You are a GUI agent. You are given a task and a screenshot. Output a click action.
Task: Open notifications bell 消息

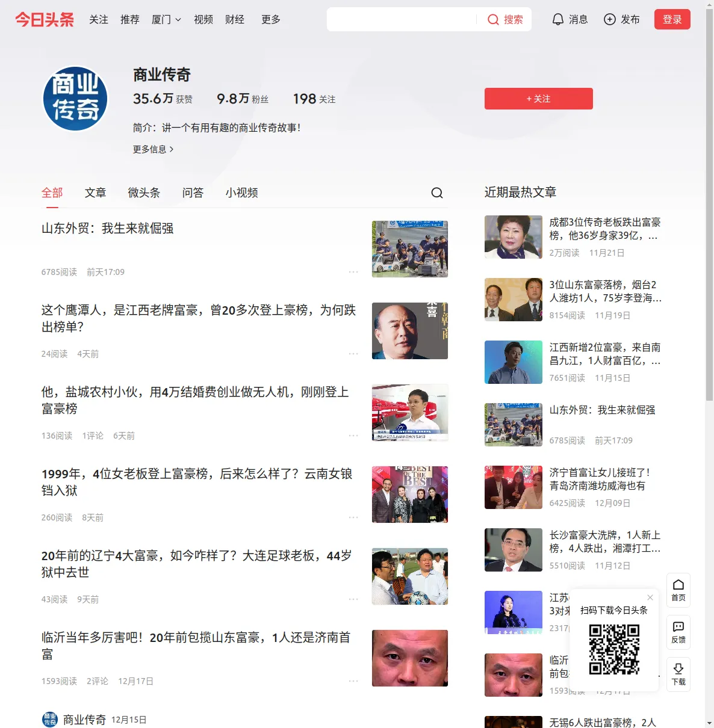click(570, 20)
